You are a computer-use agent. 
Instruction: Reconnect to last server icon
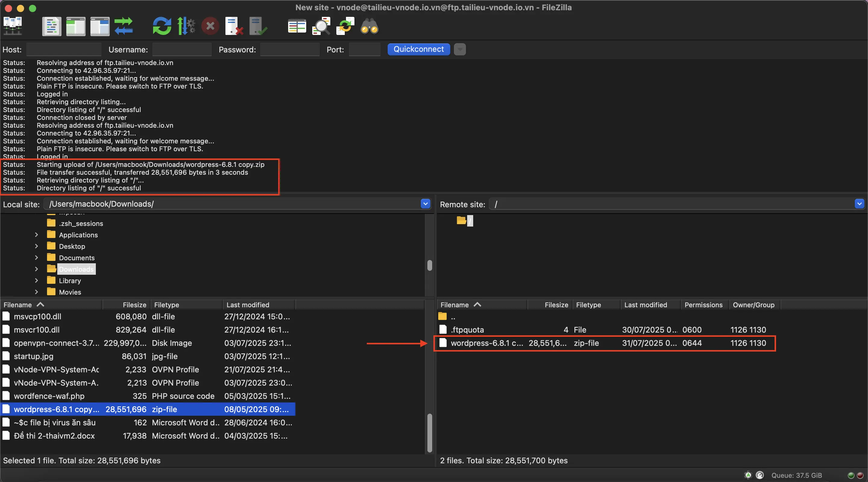(x=258, y=26)
